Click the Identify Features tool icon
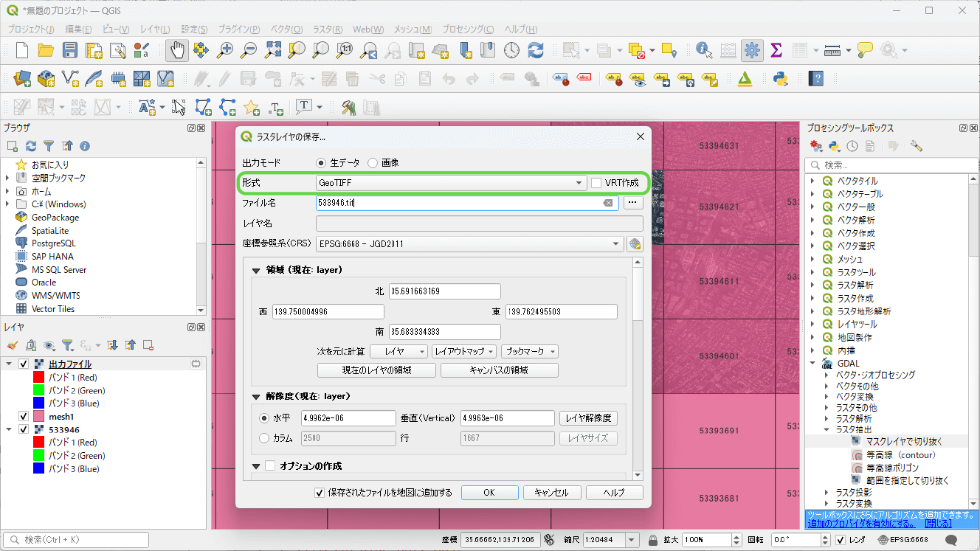 [704, 50]
